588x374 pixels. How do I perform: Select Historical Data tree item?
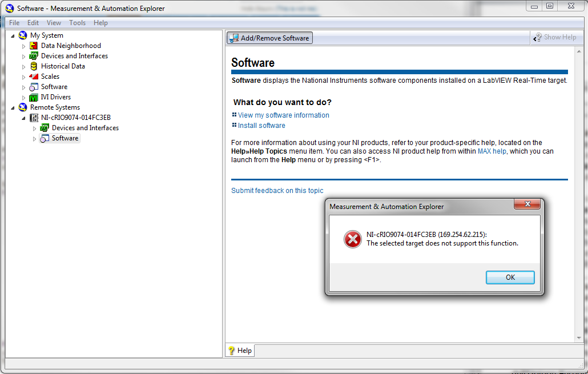pos(63,66)
